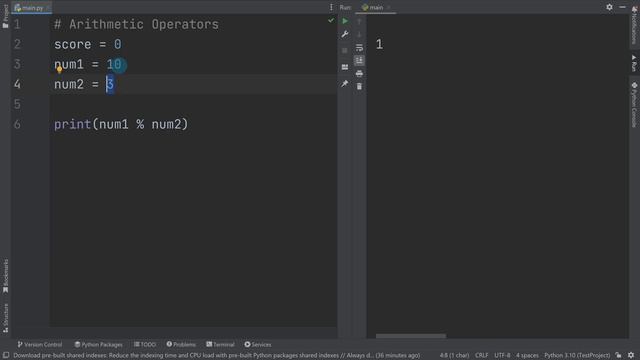640x360 pixels.
Task: Open the Notifications side panel
Action: [x=634, y=25]
